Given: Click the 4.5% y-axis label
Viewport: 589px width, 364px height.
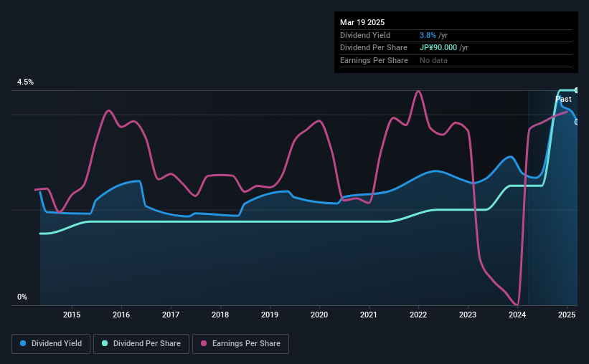Looking at the screenshot, I should pos(26,82).
